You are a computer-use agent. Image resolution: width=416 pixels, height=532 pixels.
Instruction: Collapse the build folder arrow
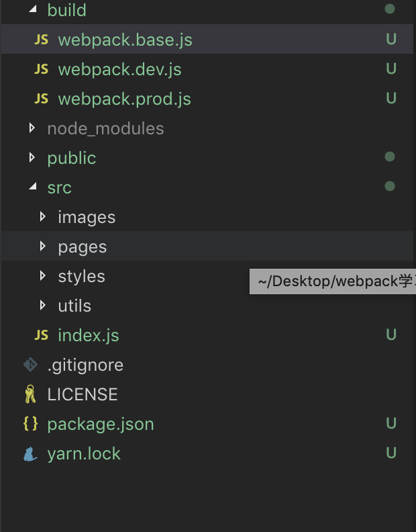pos(32,10)
